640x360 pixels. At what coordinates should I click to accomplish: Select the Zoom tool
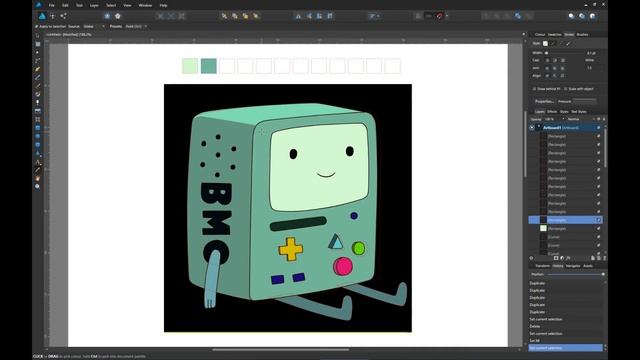pyautogui.click(x=38, y=187)
